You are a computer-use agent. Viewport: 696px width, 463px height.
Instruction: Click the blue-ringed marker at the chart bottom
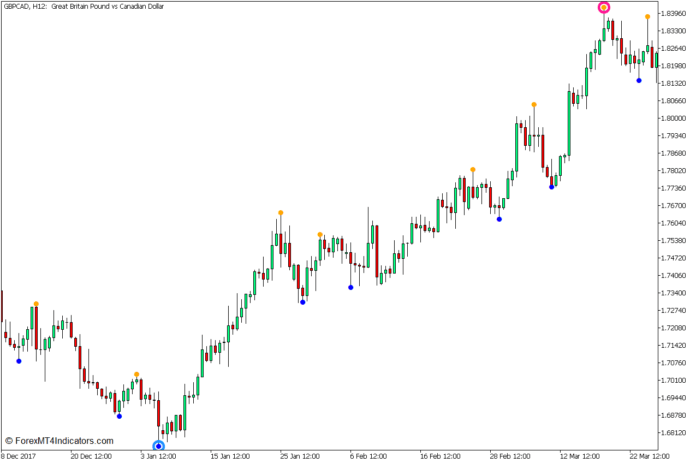pos(158,446)
